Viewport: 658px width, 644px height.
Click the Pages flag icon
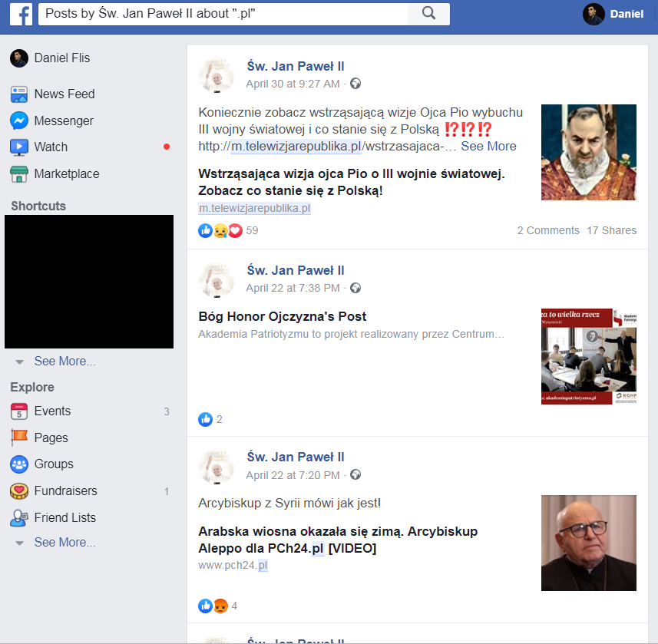click(19, 438)
